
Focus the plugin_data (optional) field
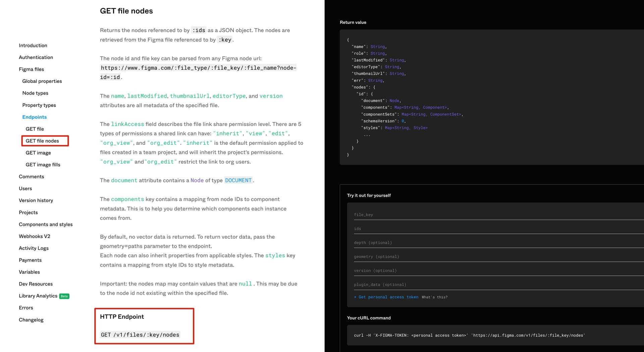pos(499,285)
